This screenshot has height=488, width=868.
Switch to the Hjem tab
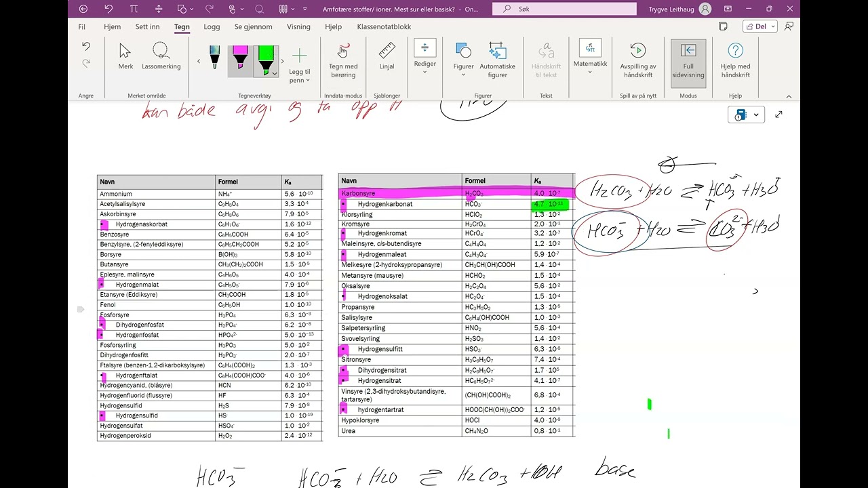pyautogui.click(x=113, y=27)
